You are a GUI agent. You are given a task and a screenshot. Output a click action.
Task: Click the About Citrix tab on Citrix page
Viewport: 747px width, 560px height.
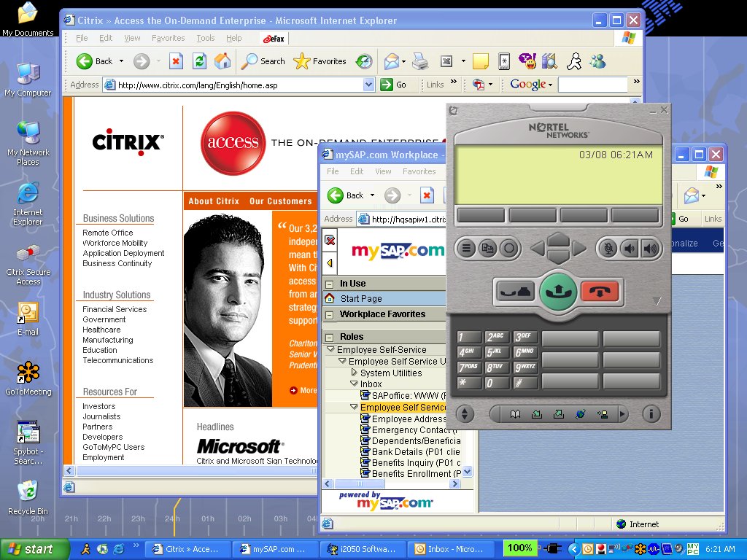click(x=214, y=201)
